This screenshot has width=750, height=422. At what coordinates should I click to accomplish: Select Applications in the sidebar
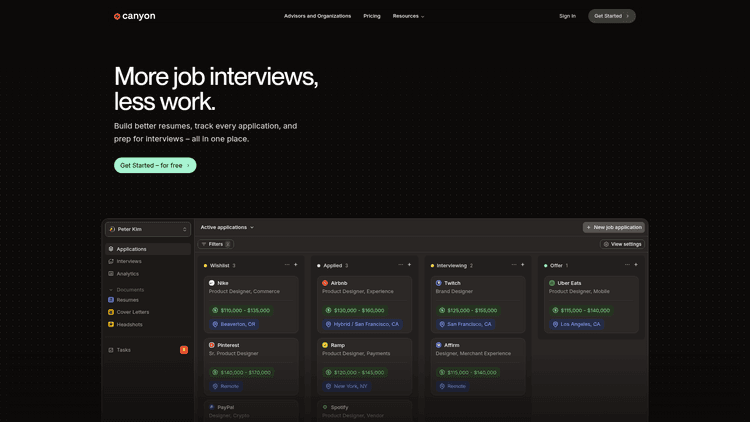coord(148,249)
